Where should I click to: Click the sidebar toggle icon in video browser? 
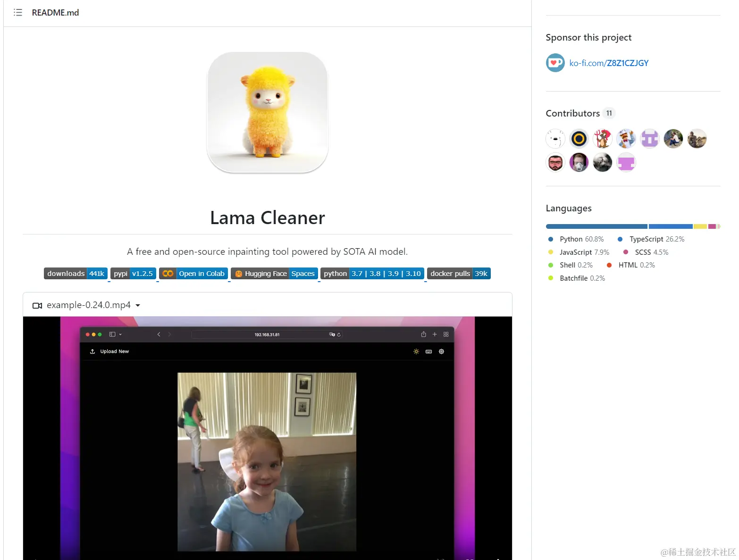pos(112,334)
